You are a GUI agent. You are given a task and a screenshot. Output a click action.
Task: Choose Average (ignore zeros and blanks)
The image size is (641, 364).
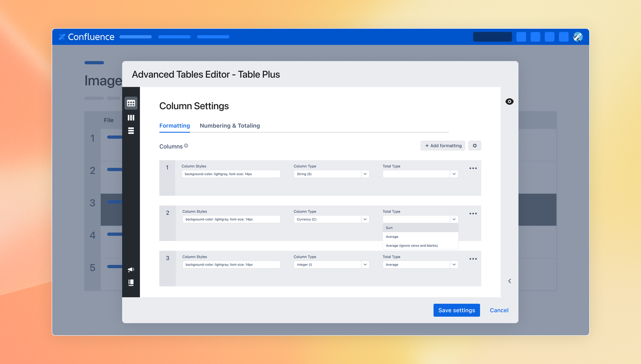(x=420, y=245)
